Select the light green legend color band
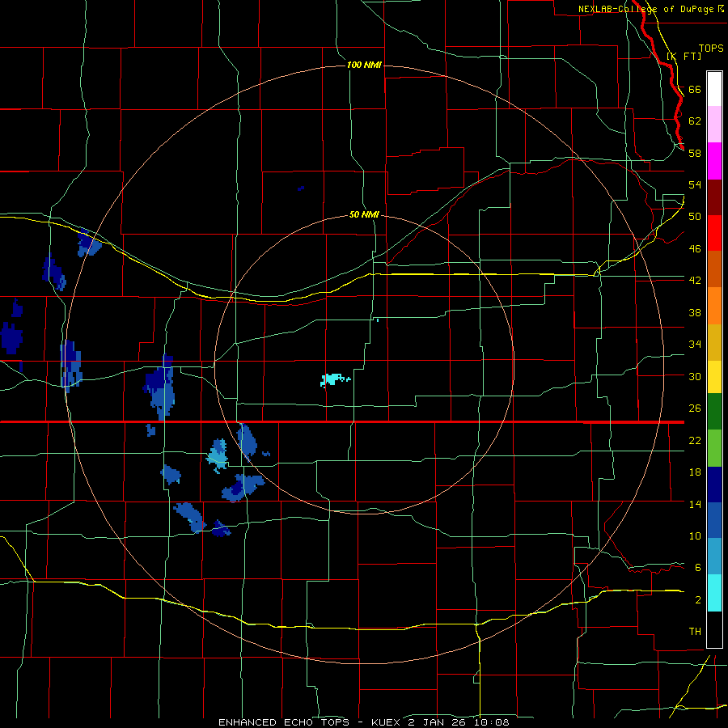Screen dimensions: 728x728 tap(714, 448)
